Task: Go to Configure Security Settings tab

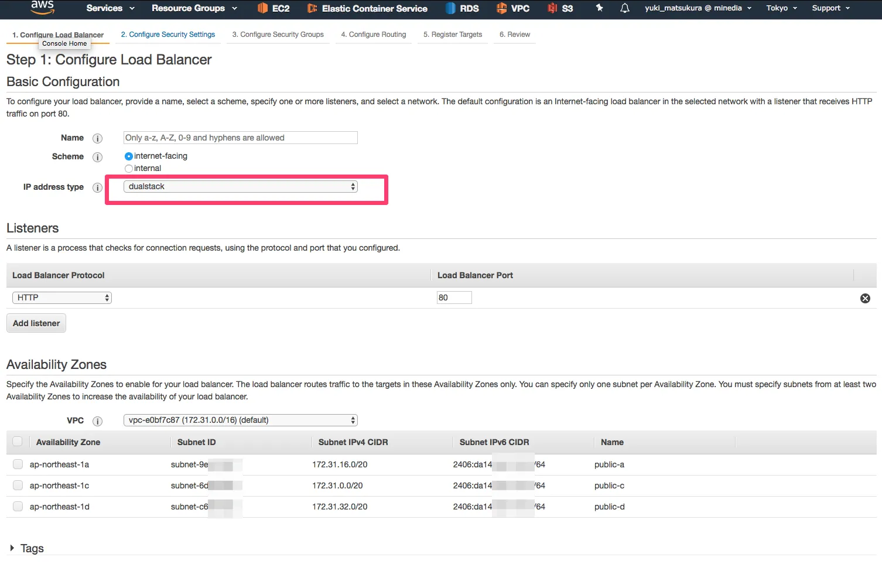Action: 168,35
